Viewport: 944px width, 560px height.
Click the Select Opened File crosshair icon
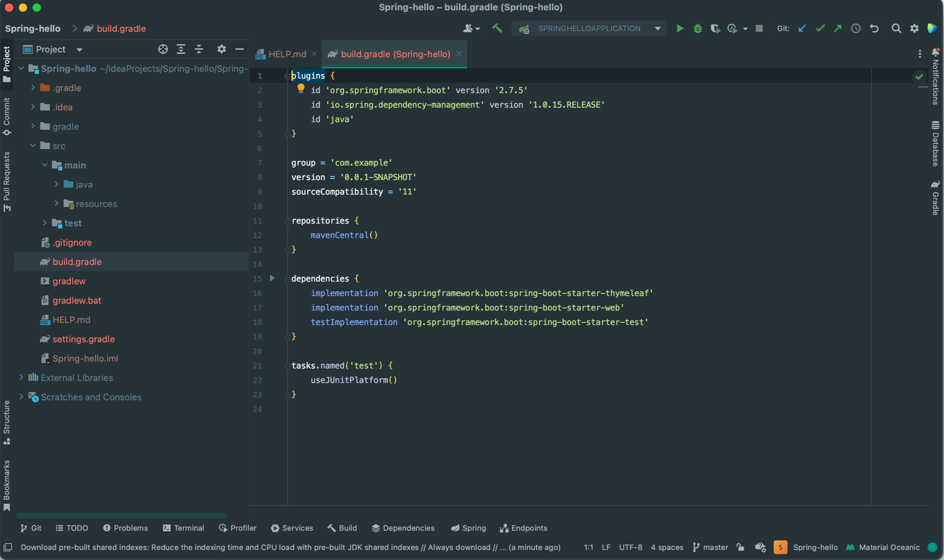point(163,49)
